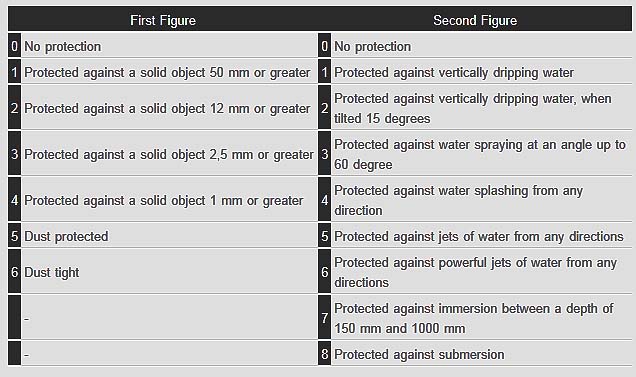
Task: Click Protected against jets of water row
Action: (479, 236)
